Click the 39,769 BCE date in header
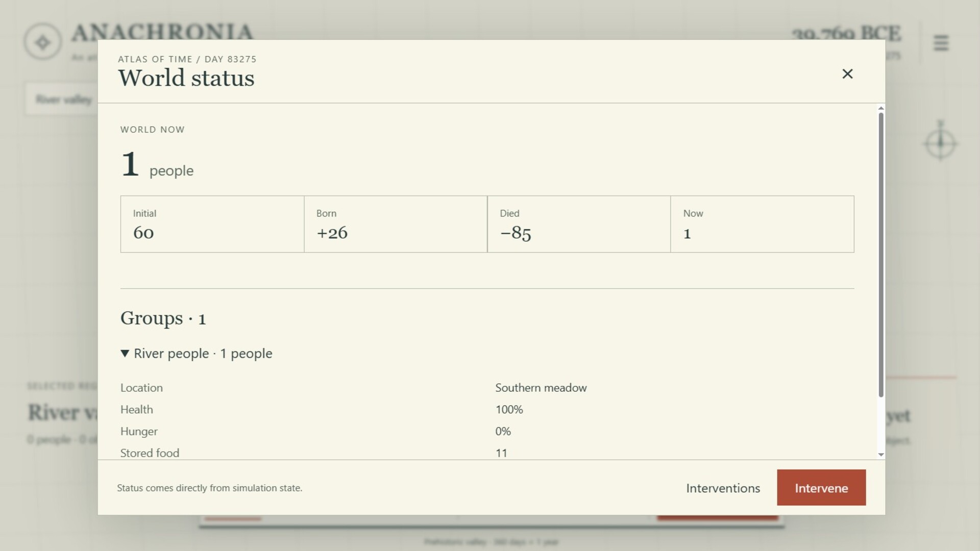 point(846,34)
